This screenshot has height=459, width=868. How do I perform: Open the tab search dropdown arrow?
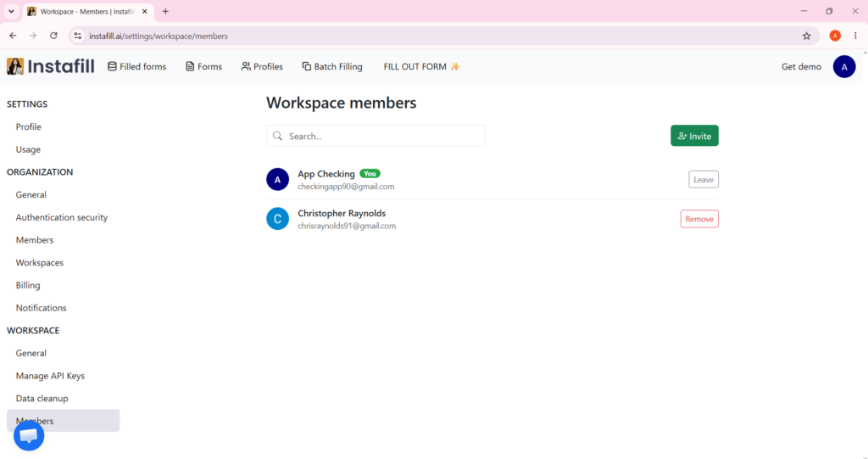tap(11, 12)
